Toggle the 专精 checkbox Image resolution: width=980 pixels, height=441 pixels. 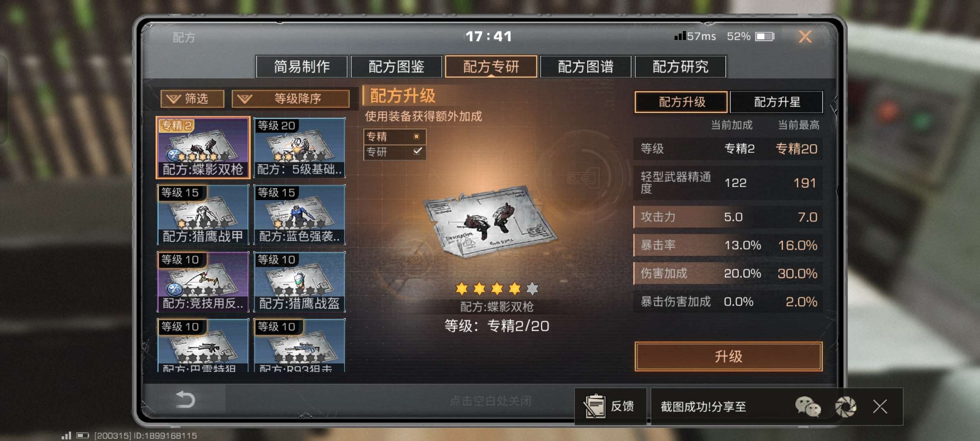tap(416, 136)
